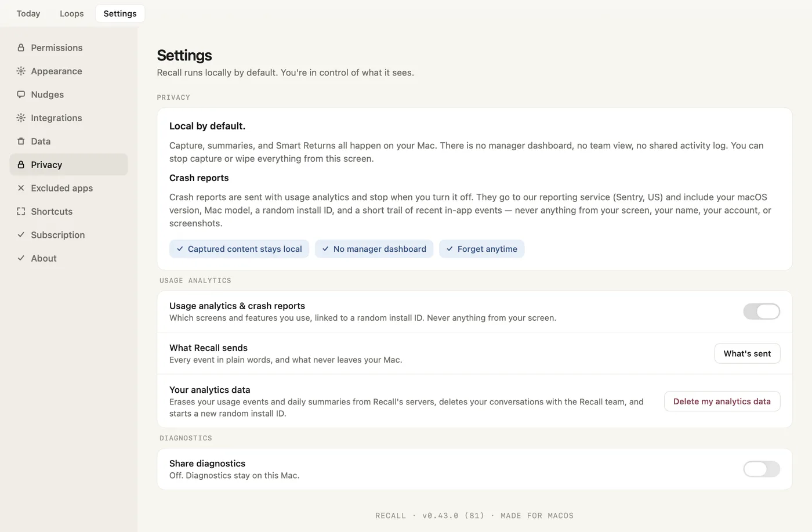The width and height of the screenshot is (812, 532).
Task: Click checkmark in Captured content stays local chip
Action: [x=180, y=249]
